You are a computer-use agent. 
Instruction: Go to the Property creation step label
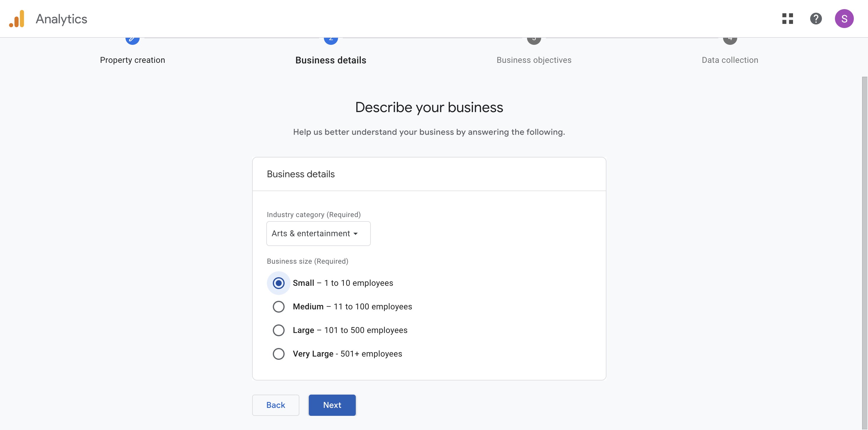tap(133, 60)
